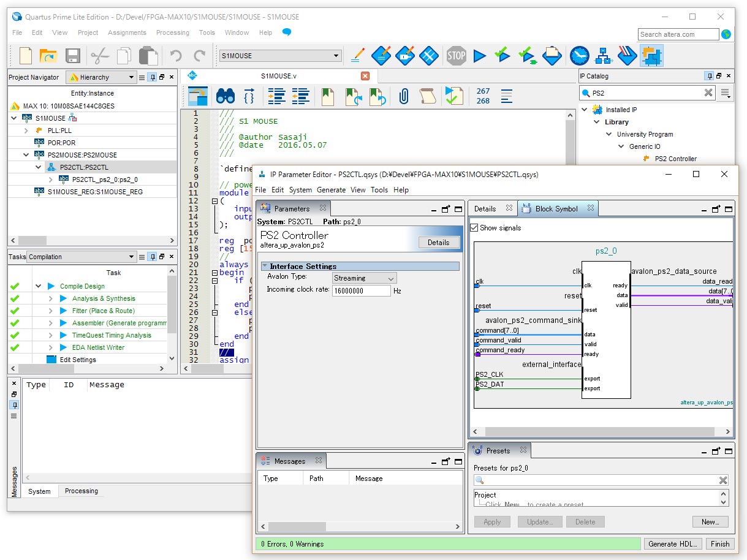Clear the Presets search field
The height and width of the screenshot is (560, 747).
(723, 480)
